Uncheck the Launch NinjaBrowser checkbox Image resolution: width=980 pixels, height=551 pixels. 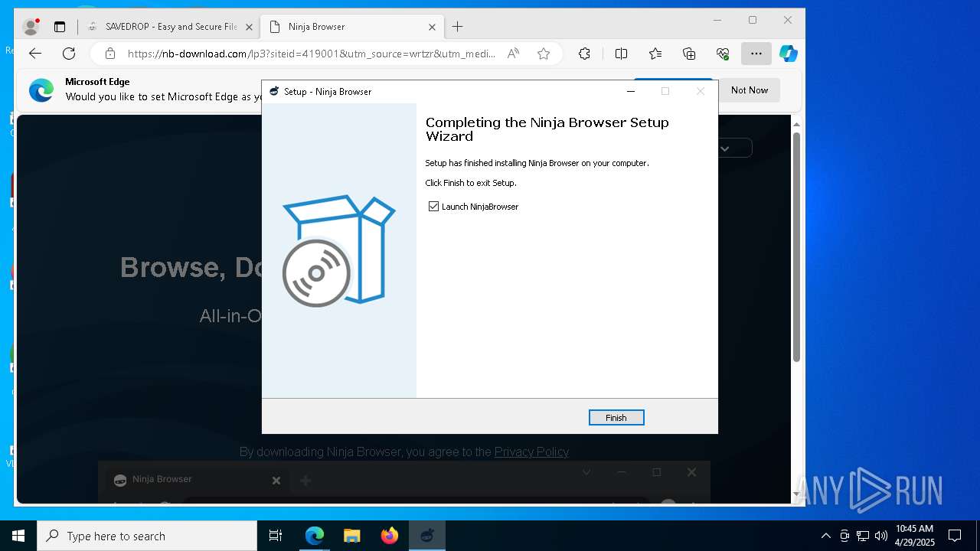point(434,207)
